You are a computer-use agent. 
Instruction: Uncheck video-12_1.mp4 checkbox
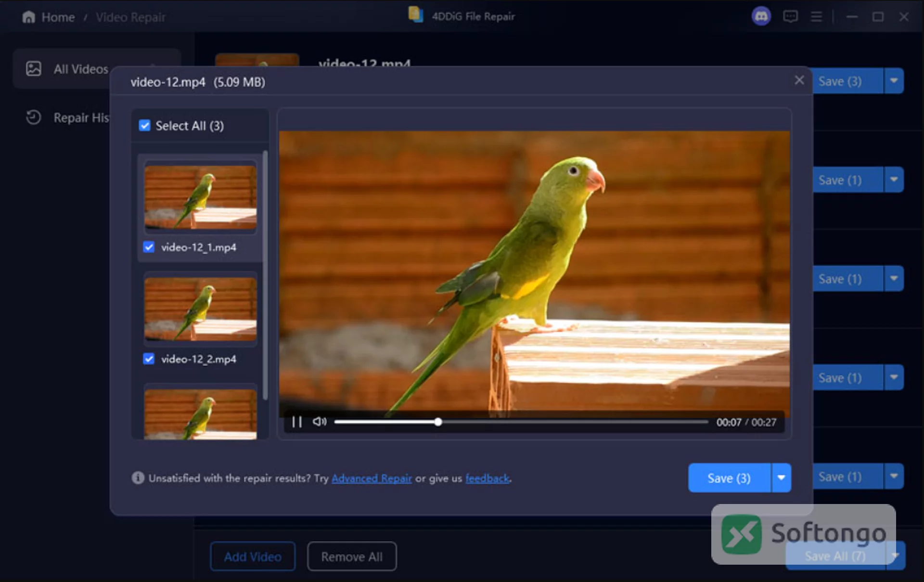tap(149, 247)
